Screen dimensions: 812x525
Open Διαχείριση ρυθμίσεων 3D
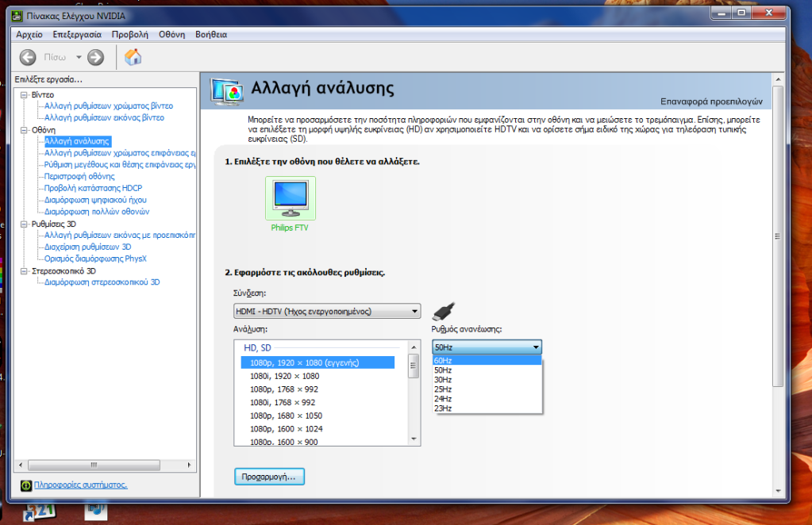87,247
